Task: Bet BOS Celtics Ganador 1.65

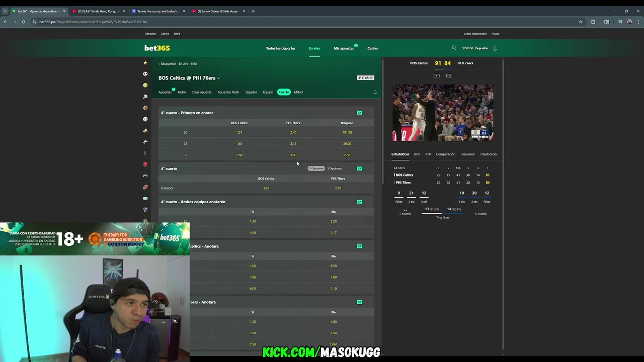Action: tap(266, 188)
